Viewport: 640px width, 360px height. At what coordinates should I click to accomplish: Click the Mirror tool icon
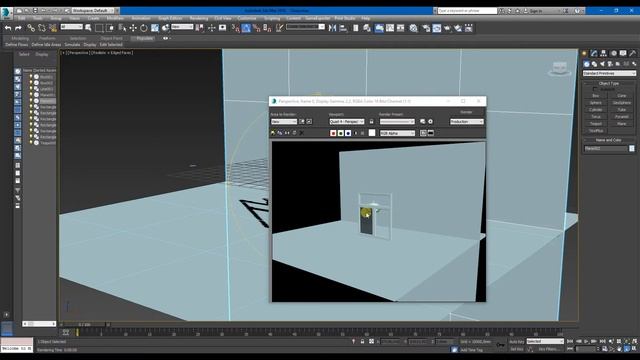[x=333, y=28]
